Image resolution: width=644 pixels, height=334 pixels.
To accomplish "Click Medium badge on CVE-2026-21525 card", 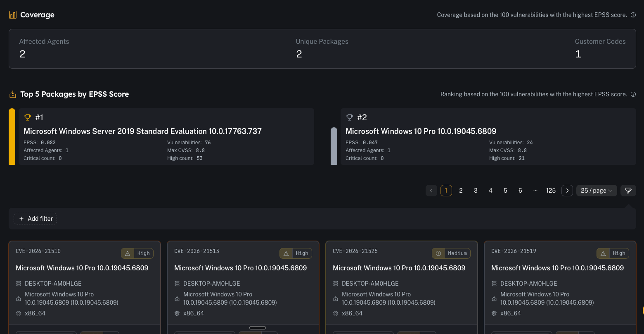I will [451, 253].
